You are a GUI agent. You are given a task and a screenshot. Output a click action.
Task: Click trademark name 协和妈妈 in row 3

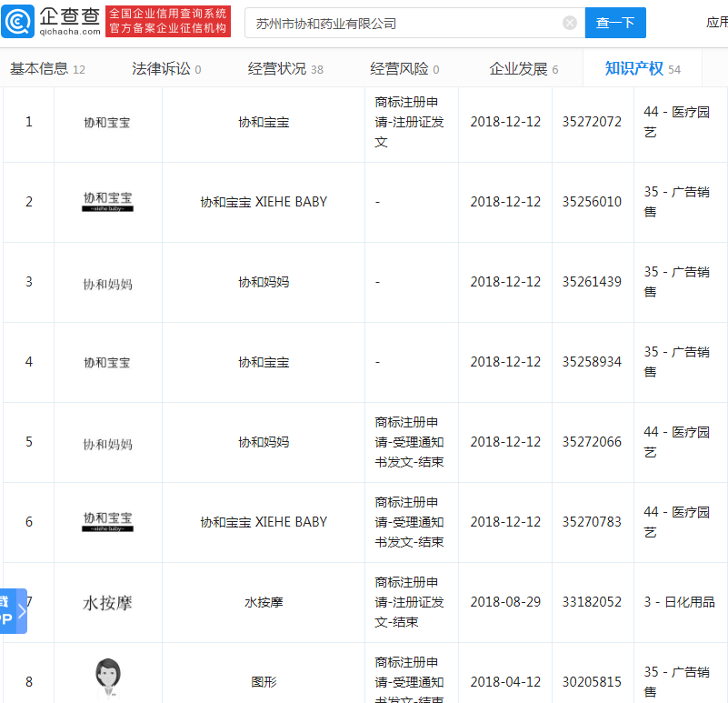264,282
